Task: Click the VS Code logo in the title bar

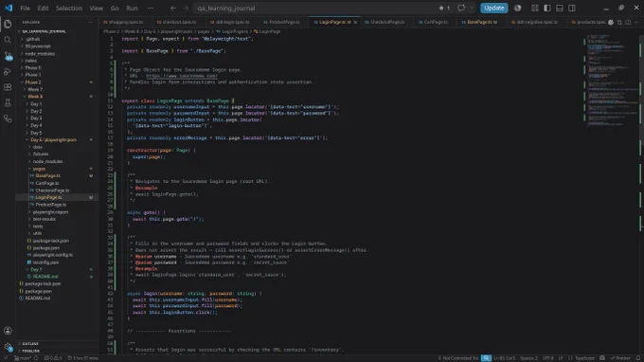Action: [x=9, y=8]
